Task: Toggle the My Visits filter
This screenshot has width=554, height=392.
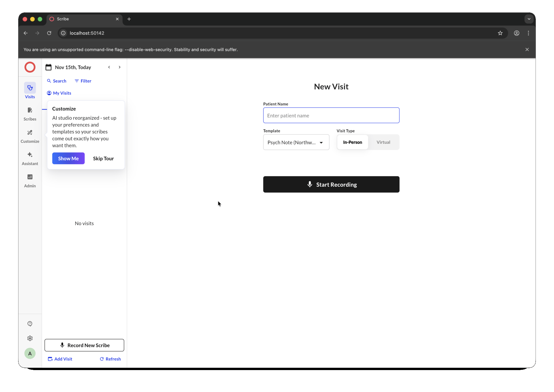Action: pos(59,93)
